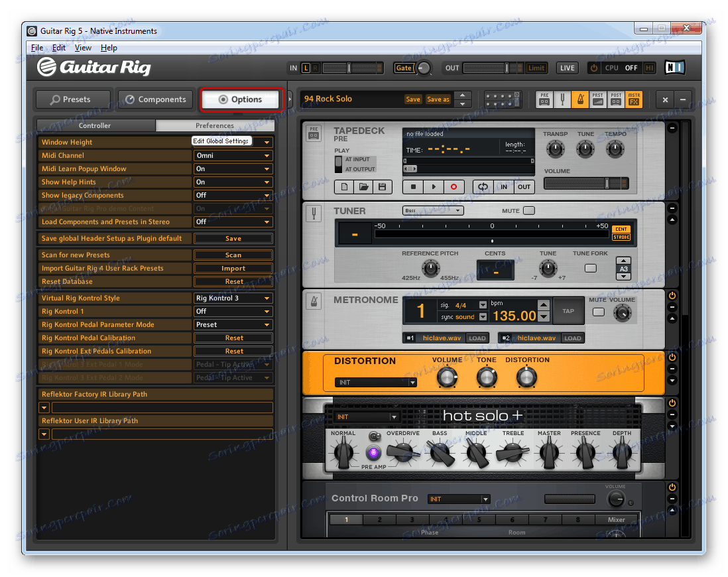728x577 pixels.
Task: Click the tapedeck Record button
Action: pos(454,187)
